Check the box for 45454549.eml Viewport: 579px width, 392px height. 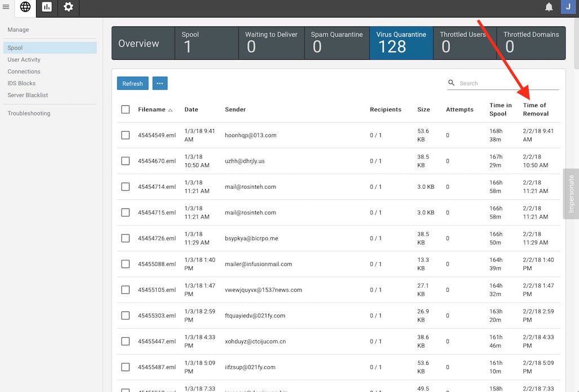(x=126, y=135)
